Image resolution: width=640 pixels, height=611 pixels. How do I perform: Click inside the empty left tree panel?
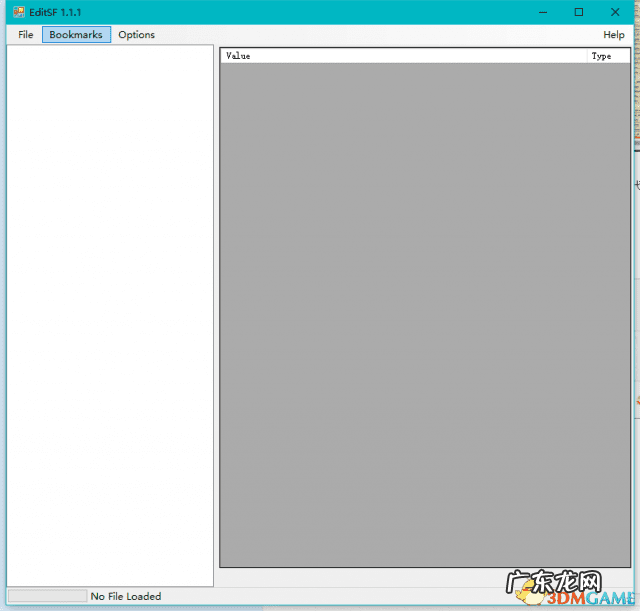[110, 300]
